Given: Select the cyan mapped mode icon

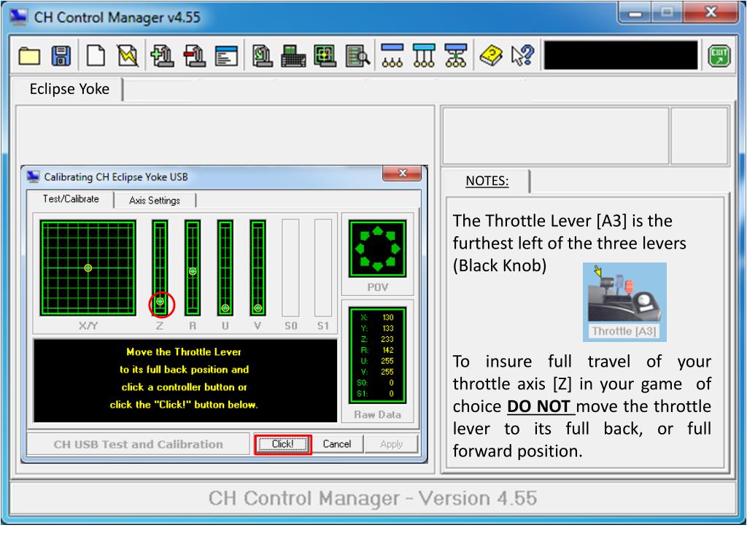Looking at the screenshot, I should click(424, 55).
